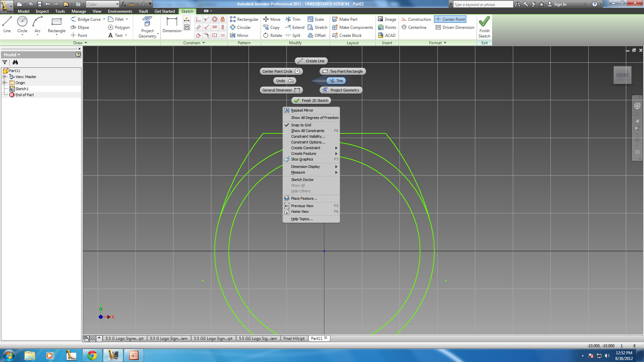This screenshot has width=644, height=362.
Task: Switch to Final Hilt.ipt document tab
Action: click(x=294, y=339)
